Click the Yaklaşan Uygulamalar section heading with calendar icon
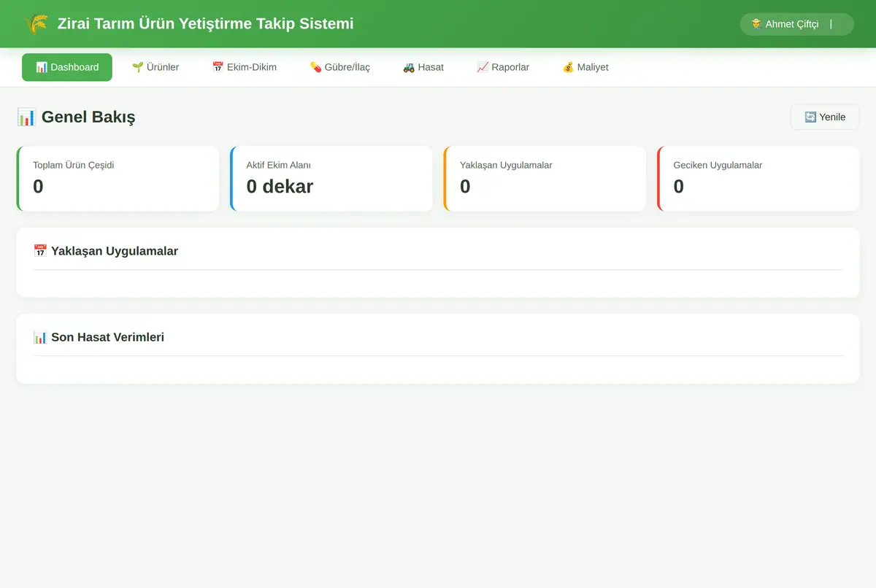 (x=106, y=251)
